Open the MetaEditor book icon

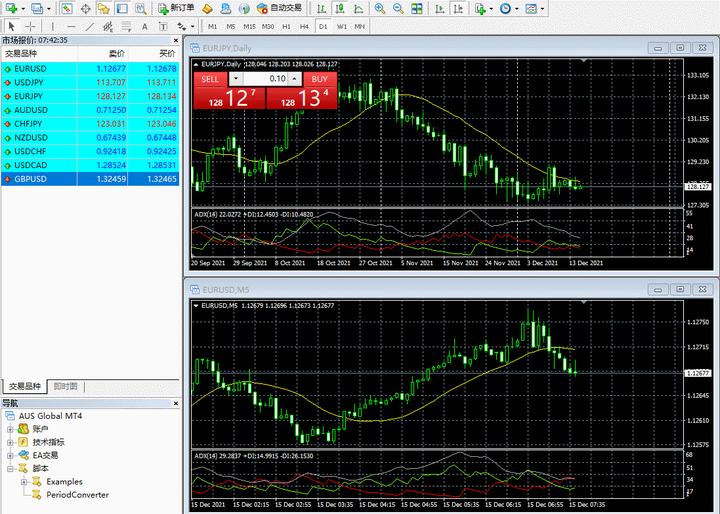[208, 8]
